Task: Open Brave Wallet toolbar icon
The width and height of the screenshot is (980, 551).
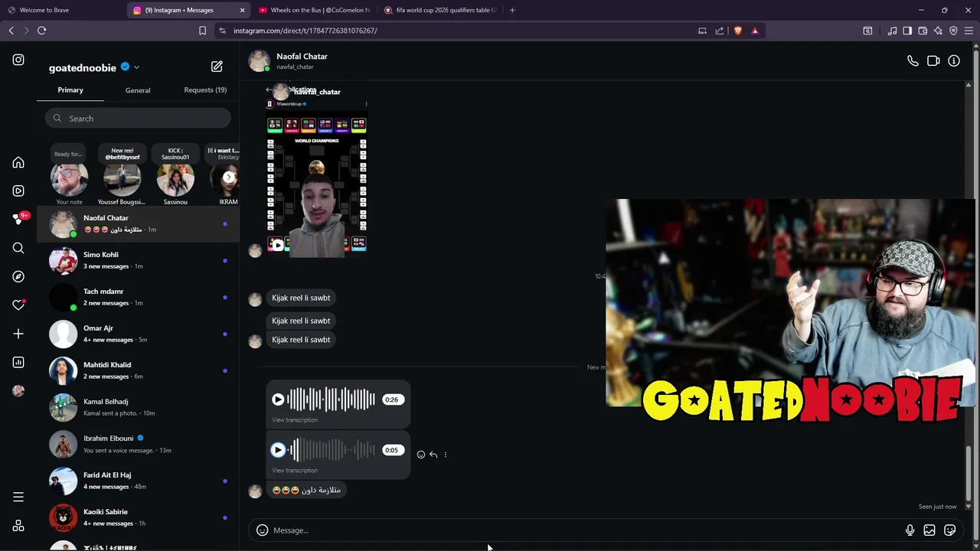Action: [x=923, y=31]
